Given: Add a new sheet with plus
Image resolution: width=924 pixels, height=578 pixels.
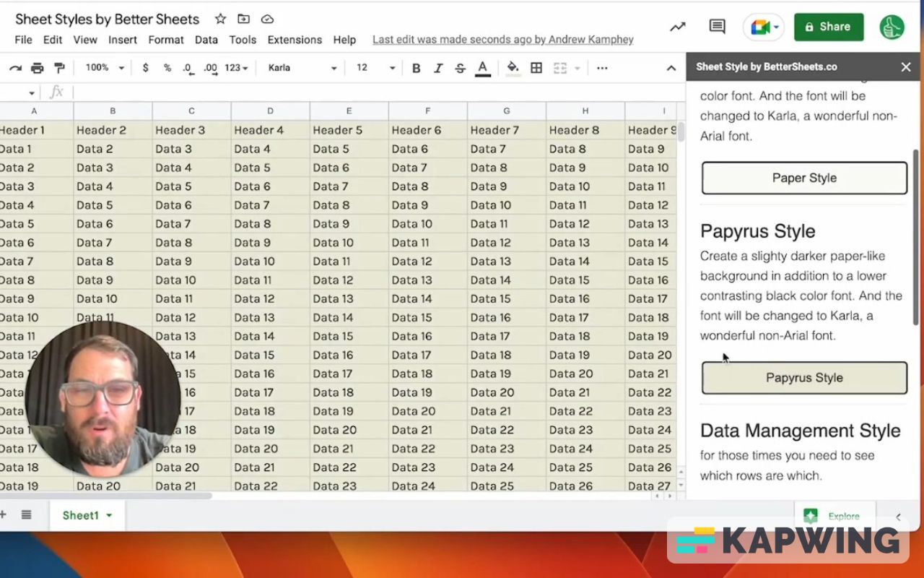Looking at the screenshot, I should point(3,514).
